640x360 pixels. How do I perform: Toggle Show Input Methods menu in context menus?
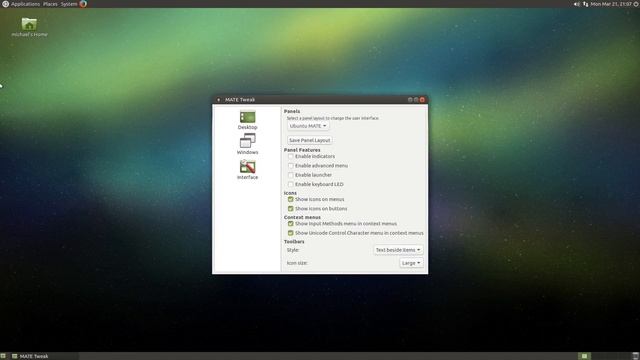coord(291,224)
